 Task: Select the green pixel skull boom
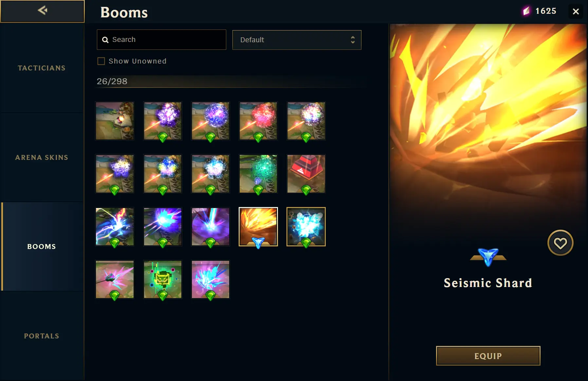[x=163, y=279]
